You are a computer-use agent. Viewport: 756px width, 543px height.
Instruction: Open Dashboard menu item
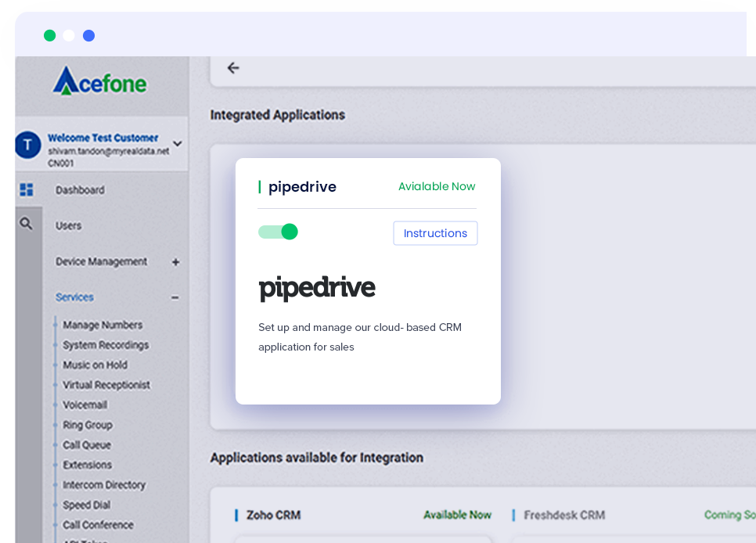click(80, 190)
